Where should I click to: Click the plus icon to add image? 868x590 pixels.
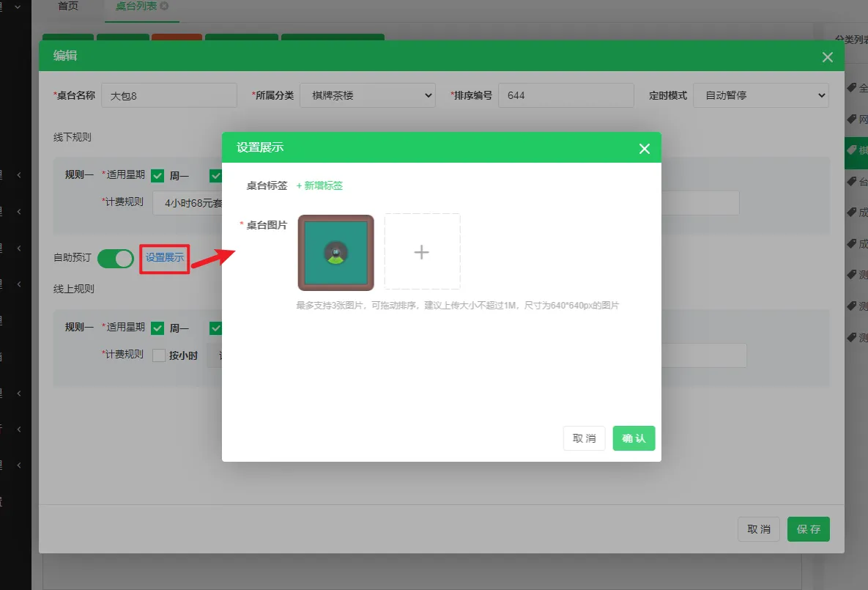[422, 252]
